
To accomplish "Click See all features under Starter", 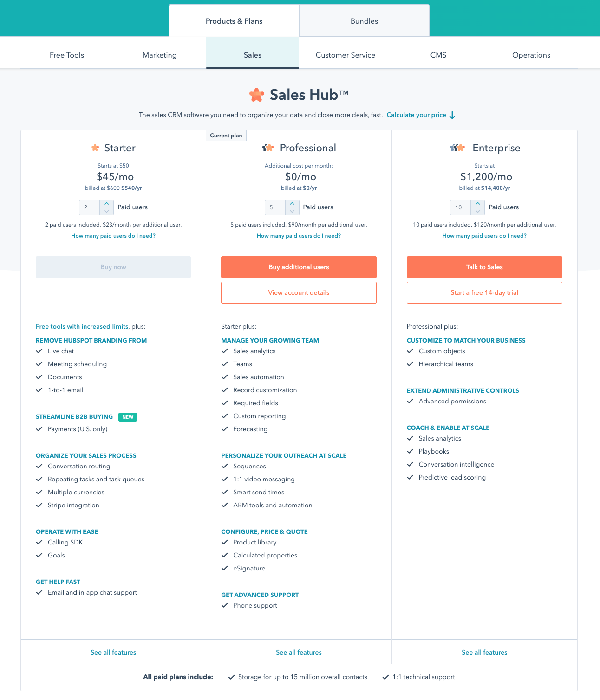I will pos(113,652).
